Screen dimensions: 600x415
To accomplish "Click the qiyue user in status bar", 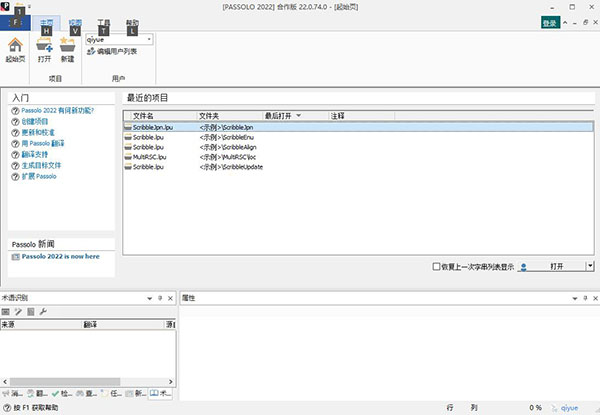I will (x=565, y=408).
